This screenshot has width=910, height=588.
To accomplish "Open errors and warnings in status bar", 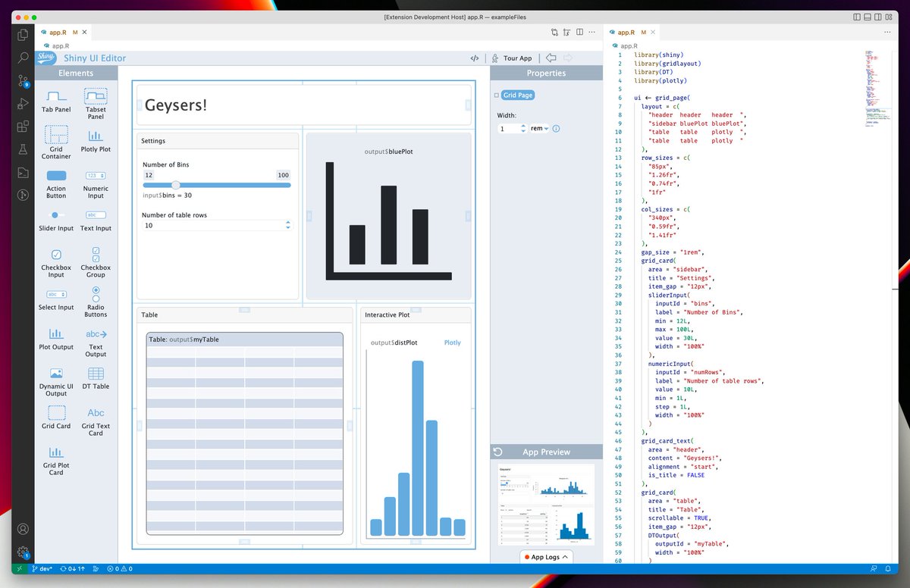I will point(120,568).
